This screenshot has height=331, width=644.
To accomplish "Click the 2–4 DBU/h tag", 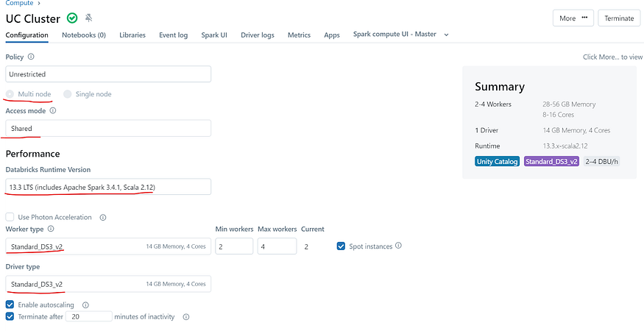I will 602,161.
